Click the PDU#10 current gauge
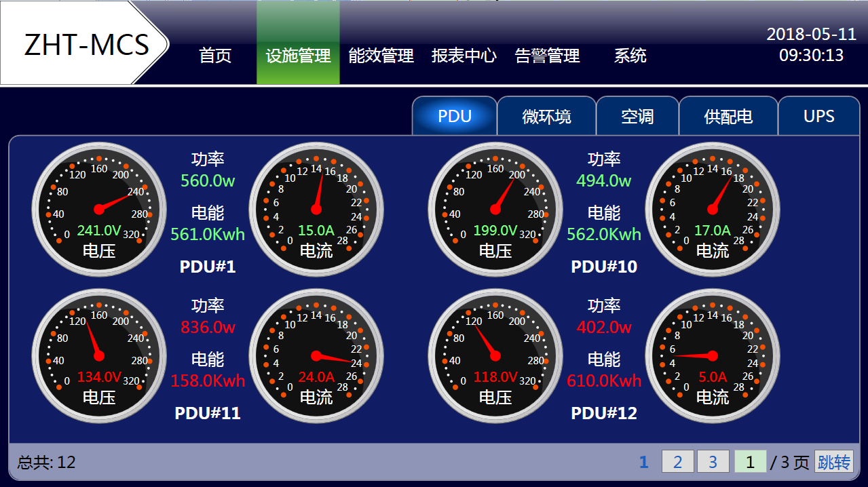868x487 pixels. (713, 209)
